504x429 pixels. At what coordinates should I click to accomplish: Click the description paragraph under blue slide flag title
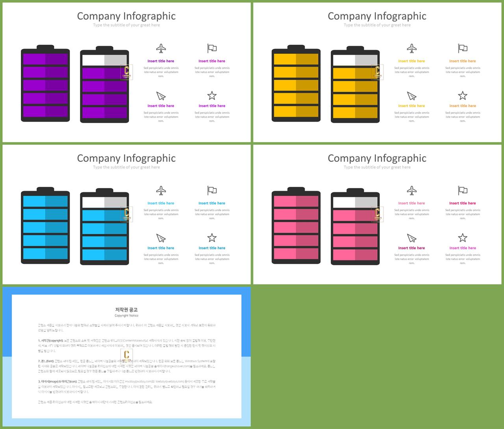212,214
